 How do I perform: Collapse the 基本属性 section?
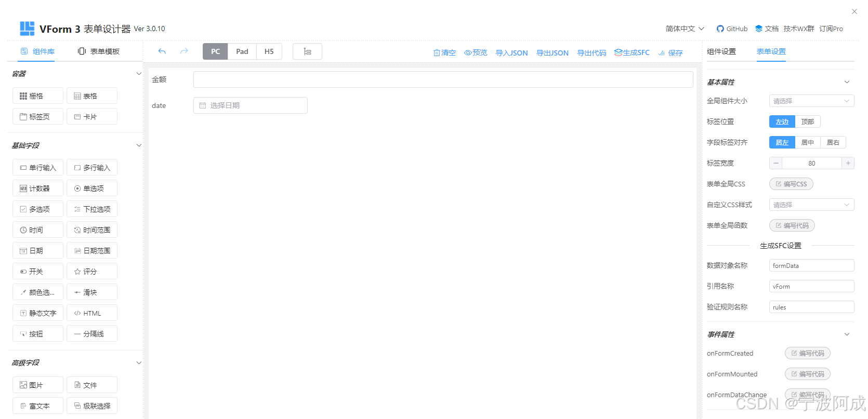tap(847, 82)
